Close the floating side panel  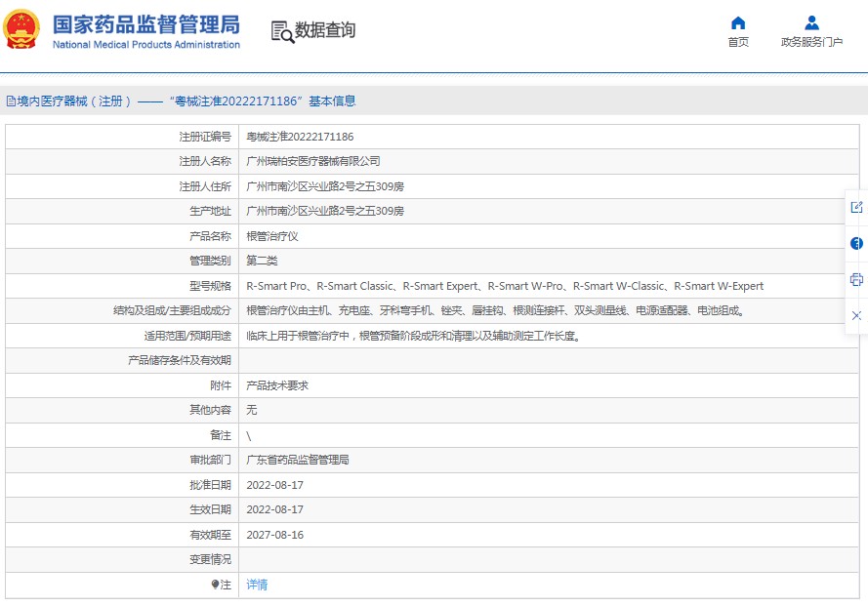click(x=856, y=315)
